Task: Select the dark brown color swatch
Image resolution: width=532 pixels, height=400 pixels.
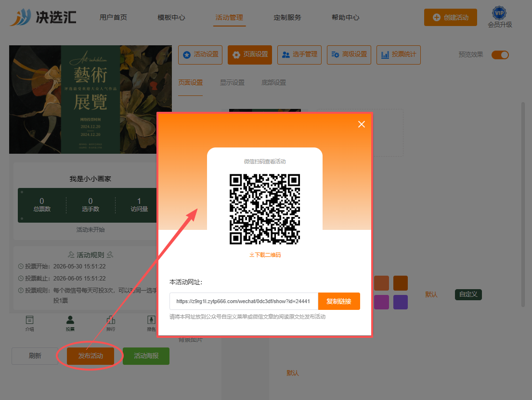Action: pos(401,283)
